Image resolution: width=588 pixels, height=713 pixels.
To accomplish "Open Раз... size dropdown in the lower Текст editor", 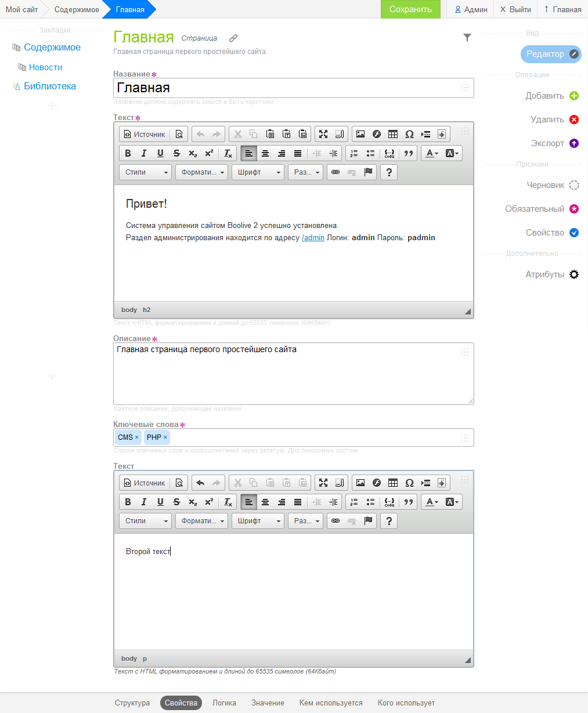I will point(305,521).
